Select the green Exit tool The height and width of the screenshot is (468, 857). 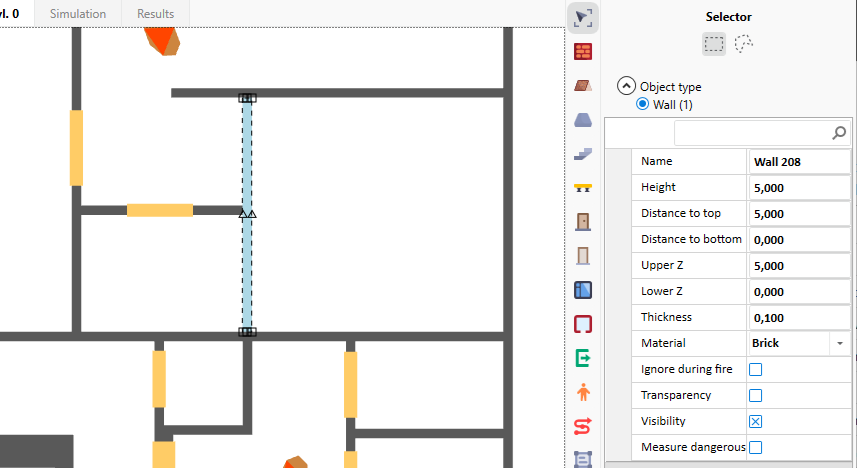[583, 358]
